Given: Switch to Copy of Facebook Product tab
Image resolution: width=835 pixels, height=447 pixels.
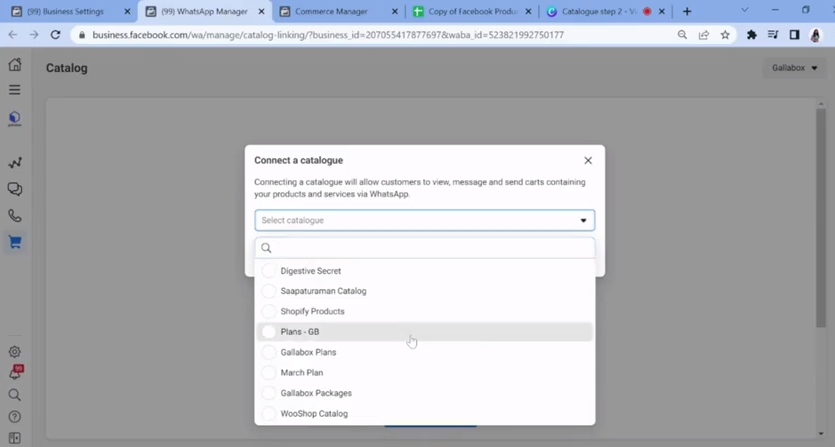Looking at the screenshot, I should [472, 11].
